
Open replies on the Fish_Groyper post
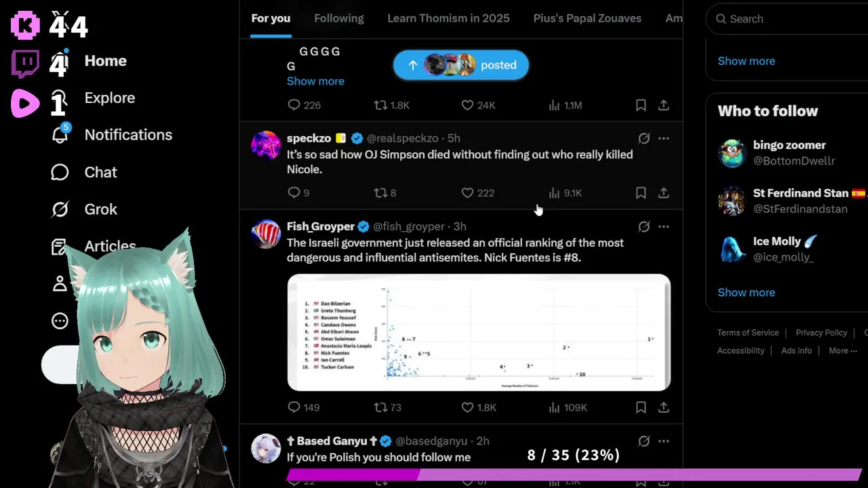click(x=303, y=407)
